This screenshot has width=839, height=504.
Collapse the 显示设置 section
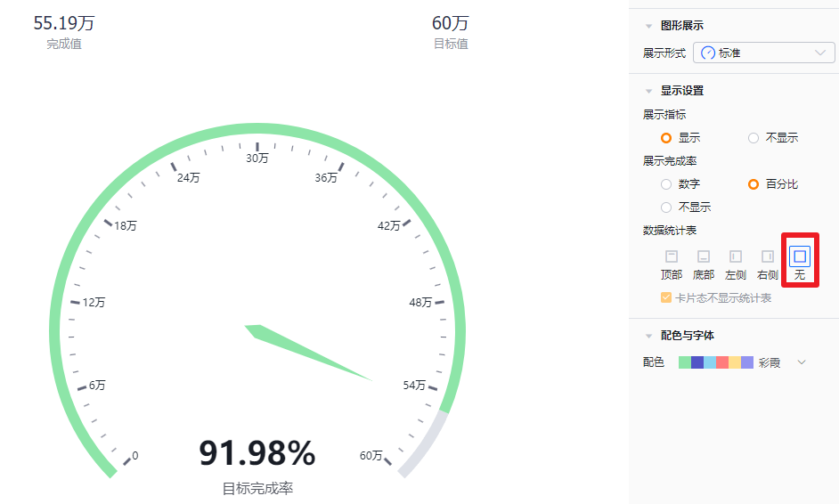[648, 91]
